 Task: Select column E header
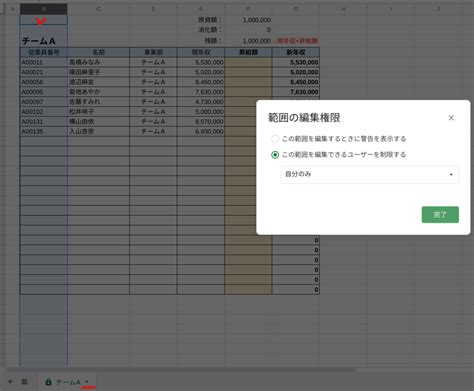click(x=201, y=9)
